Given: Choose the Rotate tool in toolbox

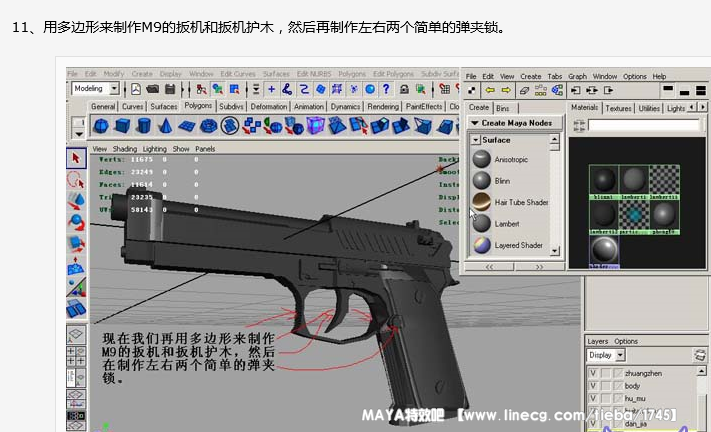Looking at the screenshot, I should [76, 223].
